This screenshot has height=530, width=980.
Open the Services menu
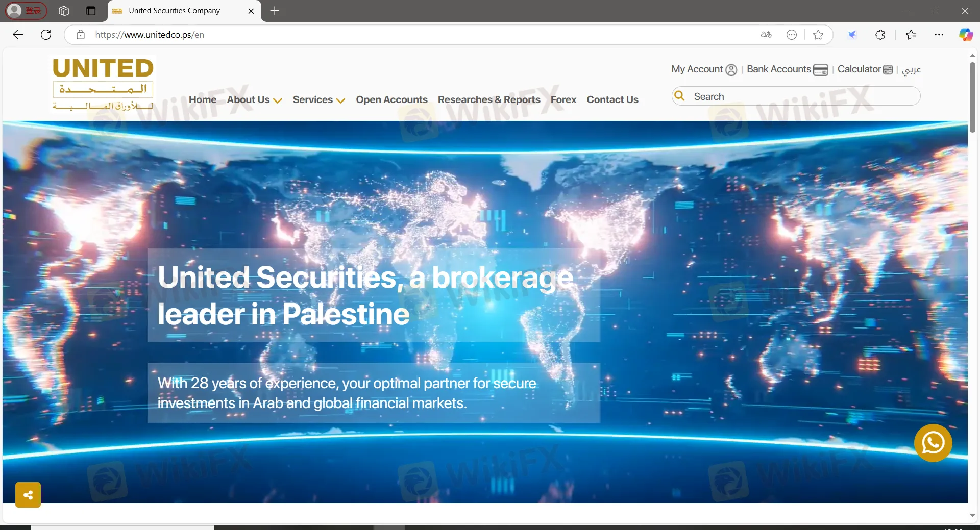click(313, 100)
